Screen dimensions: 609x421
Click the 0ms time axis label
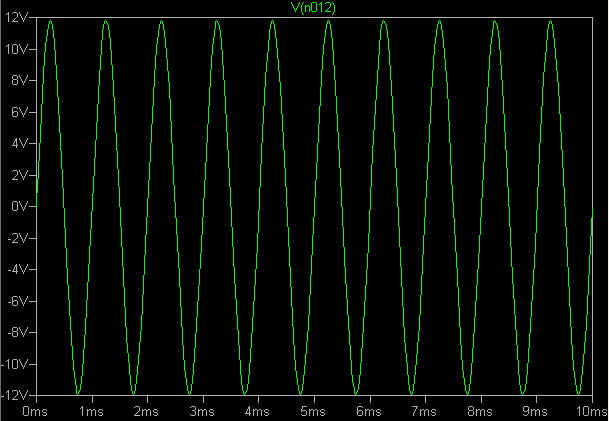coord(35,411)
